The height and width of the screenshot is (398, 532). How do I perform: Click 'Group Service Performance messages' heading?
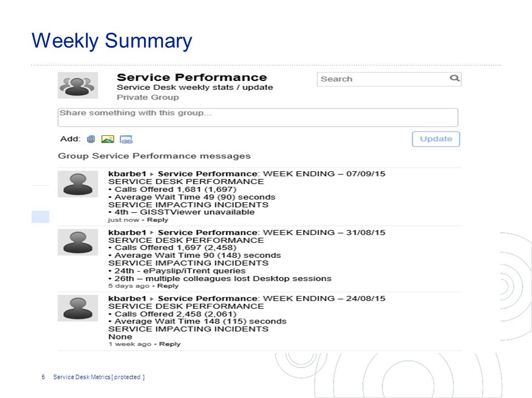click(154, 156)
